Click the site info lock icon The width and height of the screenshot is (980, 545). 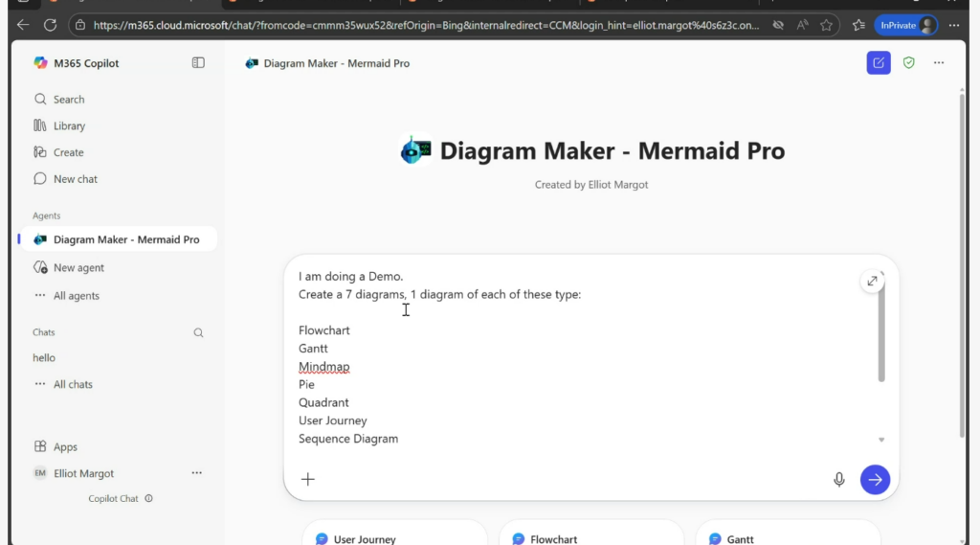pyautogui.click(x=80, y=26)
